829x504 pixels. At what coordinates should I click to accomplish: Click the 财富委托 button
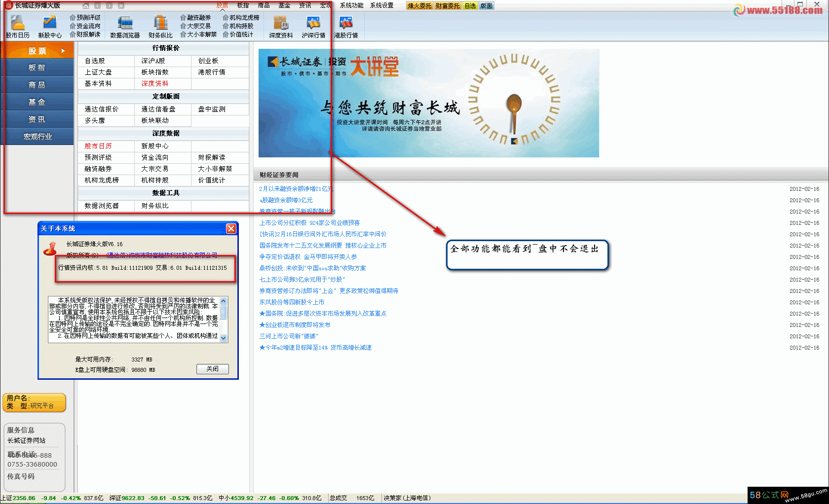point(448,6)
